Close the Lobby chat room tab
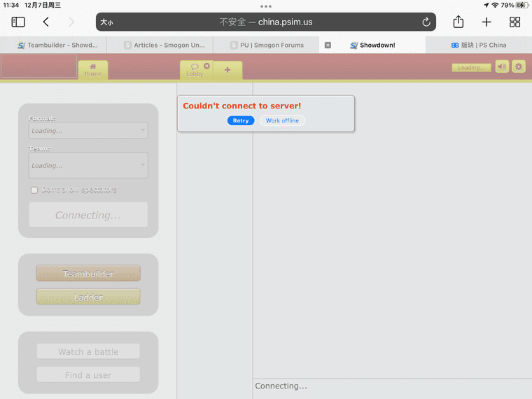 tap(206, 66)
